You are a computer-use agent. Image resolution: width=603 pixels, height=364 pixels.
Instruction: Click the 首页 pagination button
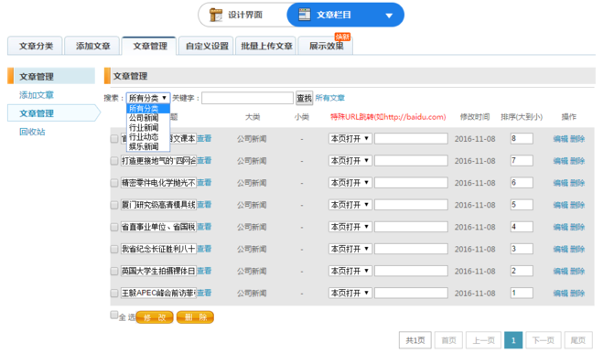[x=448, y=340]
